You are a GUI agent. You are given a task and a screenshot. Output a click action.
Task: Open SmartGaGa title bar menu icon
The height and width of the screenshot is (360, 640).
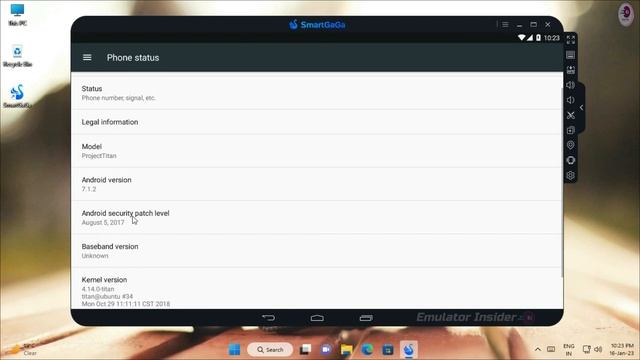[505, 24]
